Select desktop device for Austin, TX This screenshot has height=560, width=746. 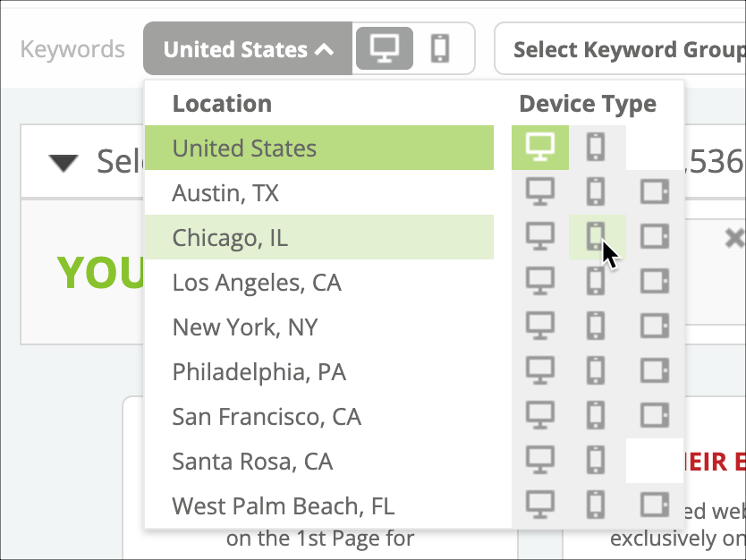tap(540, 191)
